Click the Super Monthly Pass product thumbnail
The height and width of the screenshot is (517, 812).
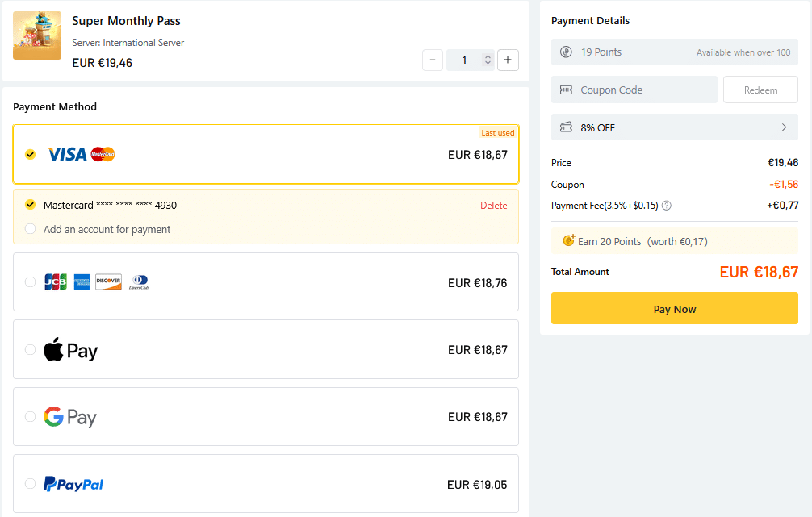click(37, 35)
